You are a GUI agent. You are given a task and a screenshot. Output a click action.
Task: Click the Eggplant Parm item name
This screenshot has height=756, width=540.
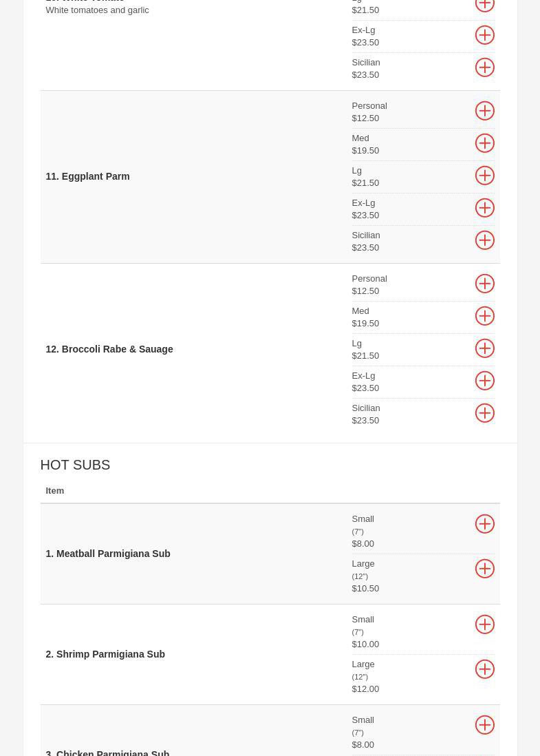click(87, 176)
